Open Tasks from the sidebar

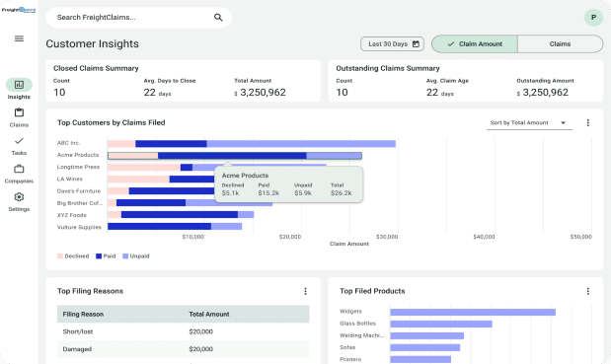click(19, 146)
